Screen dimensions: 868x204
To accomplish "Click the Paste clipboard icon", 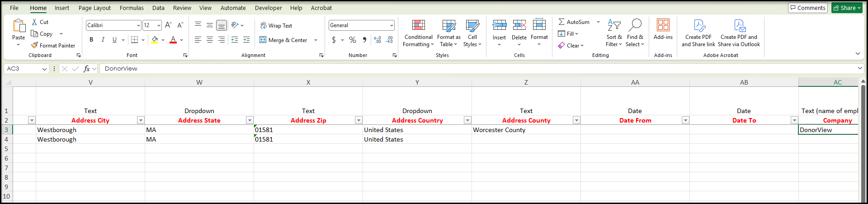I will pos(19,26).
